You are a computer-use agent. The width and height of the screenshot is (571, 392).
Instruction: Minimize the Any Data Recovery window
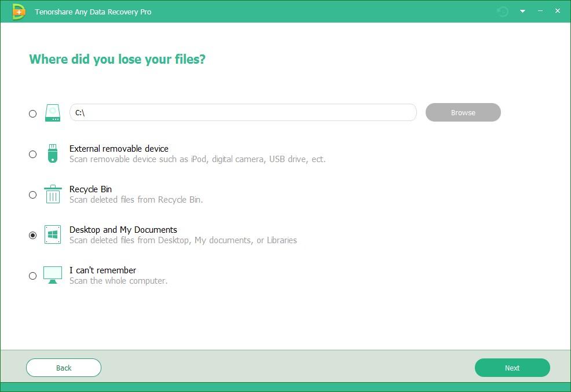(540, 11)
